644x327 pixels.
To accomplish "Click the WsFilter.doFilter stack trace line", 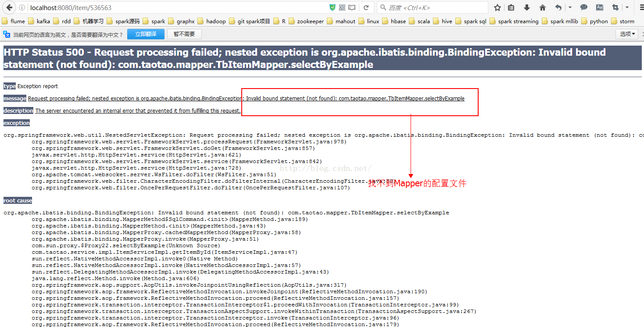I will (154, 174).
